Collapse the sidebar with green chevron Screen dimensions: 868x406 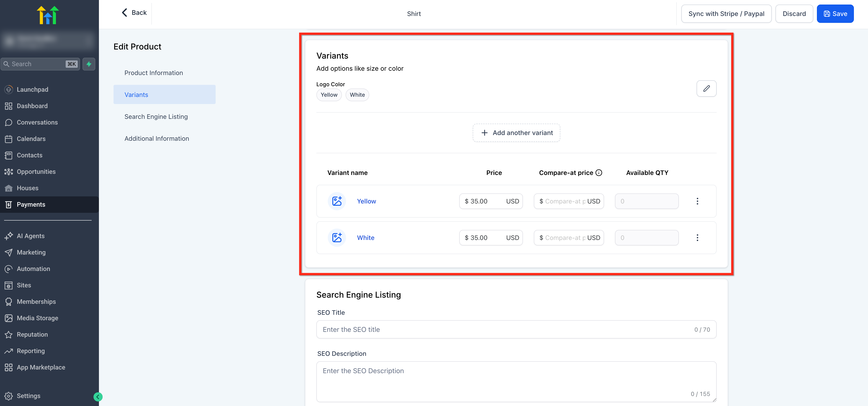pos(98,397)
